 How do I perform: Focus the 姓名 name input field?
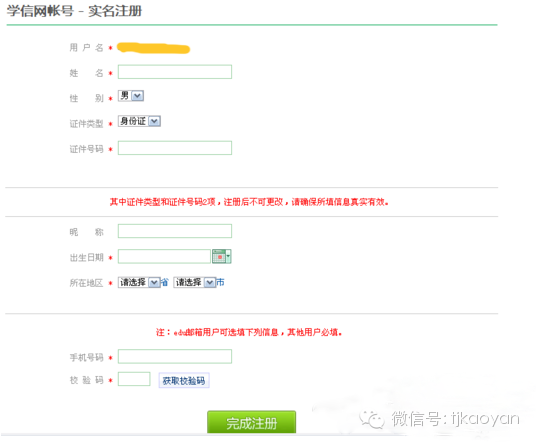175,72
